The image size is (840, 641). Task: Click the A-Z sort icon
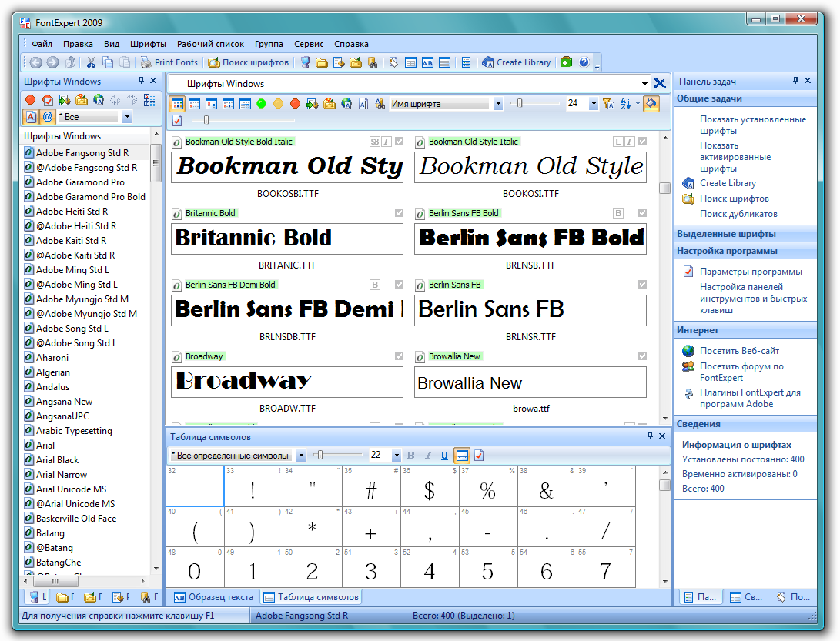(x=626, y=104)
